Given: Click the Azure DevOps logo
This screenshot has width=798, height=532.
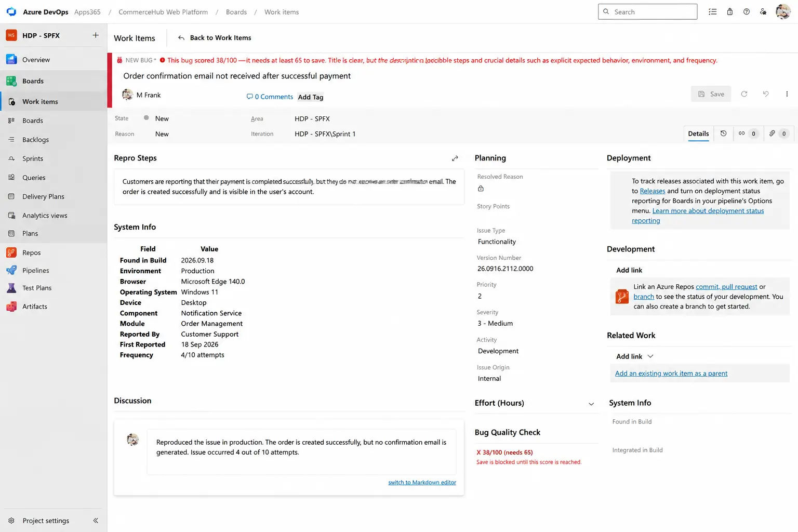Looking at the screenshot, I should pyautogui.click(x=11, y=11).
